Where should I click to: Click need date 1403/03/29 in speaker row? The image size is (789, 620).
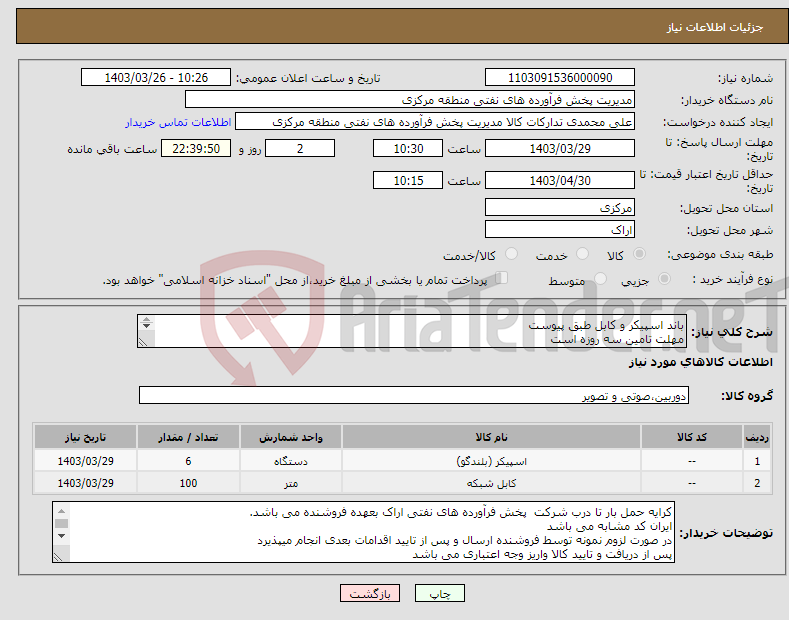[x=86, y=461]
